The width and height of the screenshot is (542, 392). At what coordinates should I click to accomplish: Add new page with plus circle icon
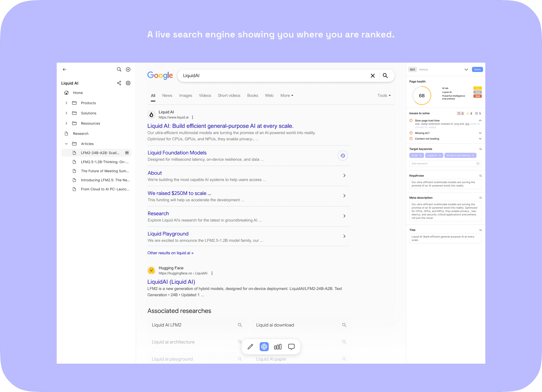tap(128, 69)
